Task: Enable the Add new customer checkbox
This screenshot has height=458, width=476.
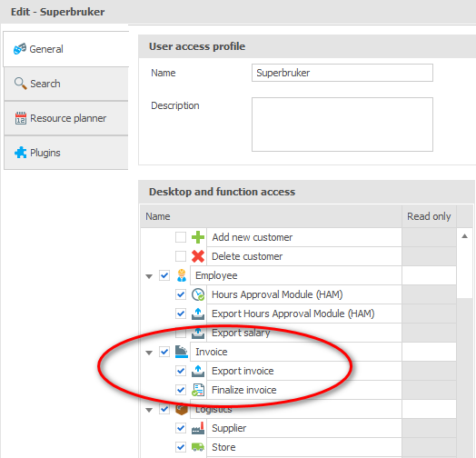Action: click(x=181, y=237)
